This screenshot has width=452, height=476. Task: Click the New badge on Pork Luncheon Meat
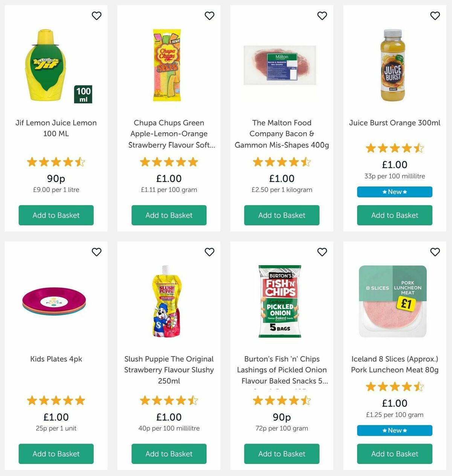394,430
